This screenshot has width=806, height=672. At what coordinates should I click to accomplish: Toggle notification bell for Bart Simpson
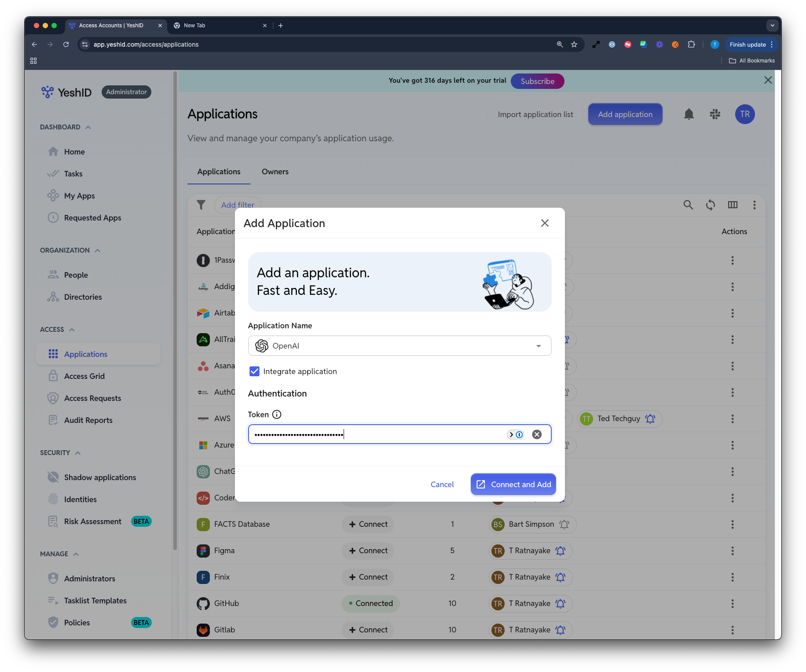click(564, 525)
